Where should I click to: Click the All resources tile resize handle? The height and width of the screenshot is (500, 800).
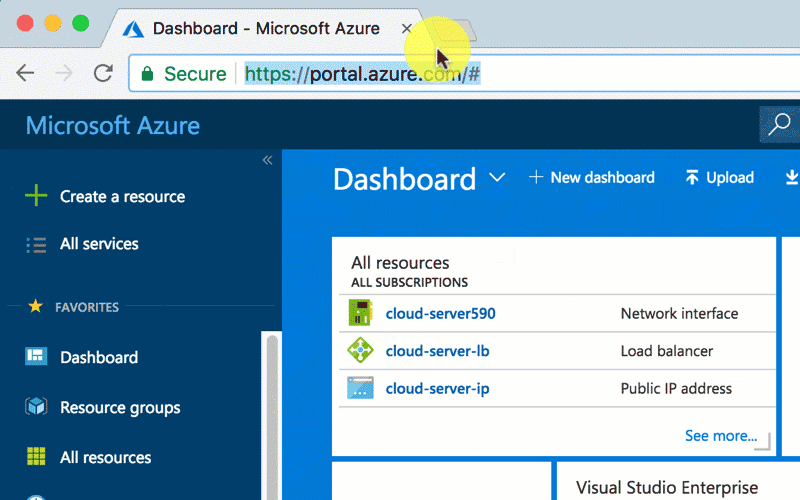(x=763, y=442)
